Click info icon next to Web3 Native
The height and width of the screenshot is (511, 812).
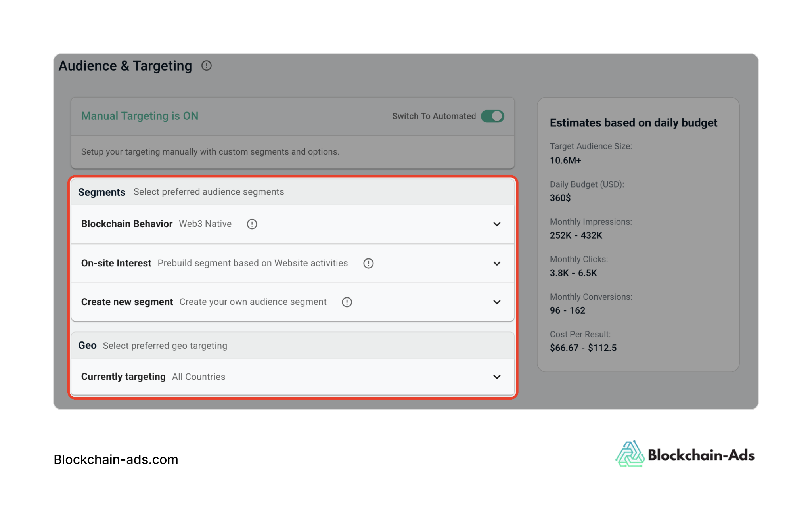[252, 224]
